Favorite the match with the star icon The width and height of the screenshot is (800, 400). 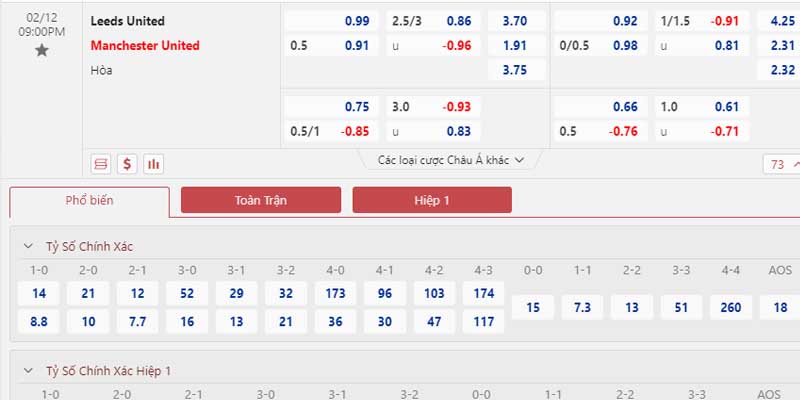click(42, 51)
